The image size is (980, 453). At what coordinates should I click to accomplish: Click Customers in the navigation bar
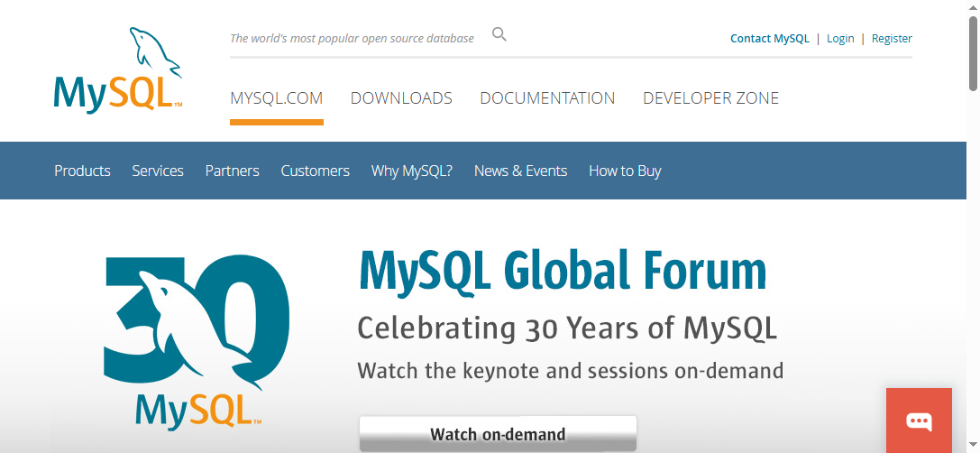(315, 171)
